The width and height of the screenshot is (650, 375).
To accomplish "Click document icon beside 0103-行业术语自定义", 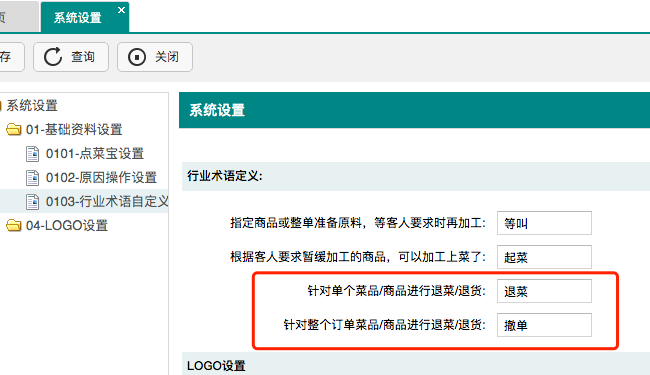I will point(32,202).
